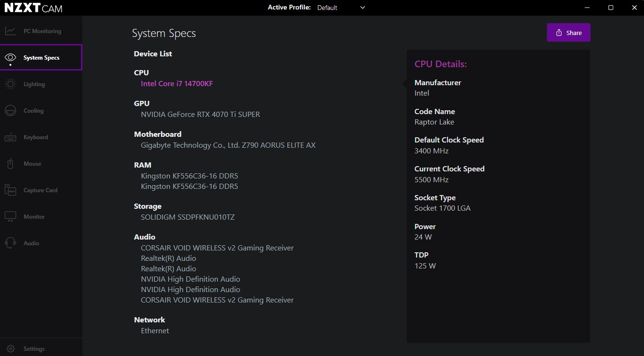Click the NZXT CAM logo
The width and height of the screenshot is (644, 356).
[x=33, y=8]
